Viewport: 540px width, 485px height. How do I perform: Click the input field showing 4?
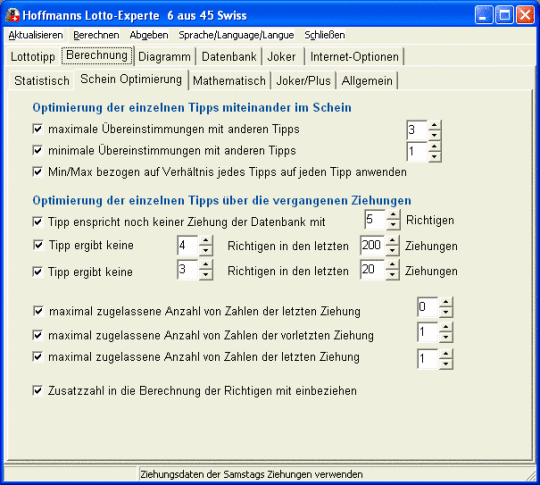(x=188, y=246)
